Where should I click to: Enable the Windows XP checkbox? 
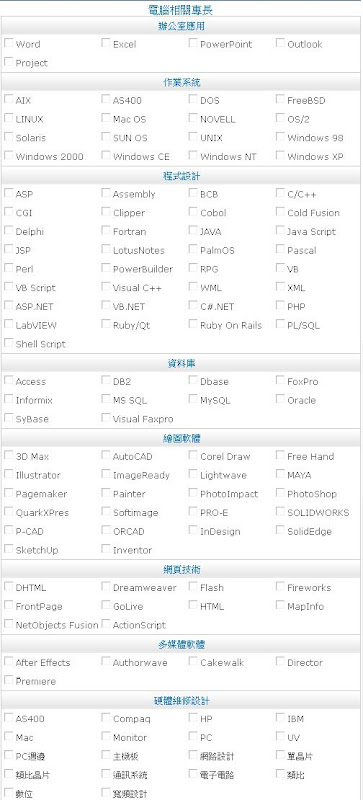[x=280, y=156]
